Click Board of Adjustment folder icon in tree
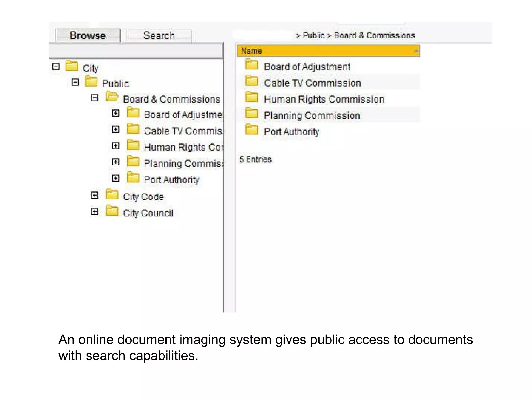The width and height of the screenshot is (532, 399). coord(133,112)
